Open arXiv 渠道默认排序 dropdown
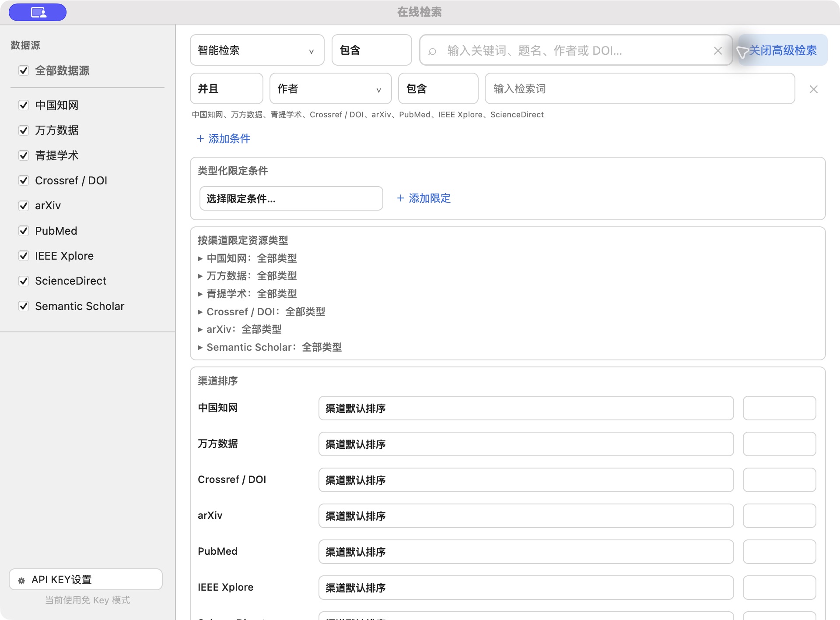Viewport: 840px width, 620px height. [526, 516]
